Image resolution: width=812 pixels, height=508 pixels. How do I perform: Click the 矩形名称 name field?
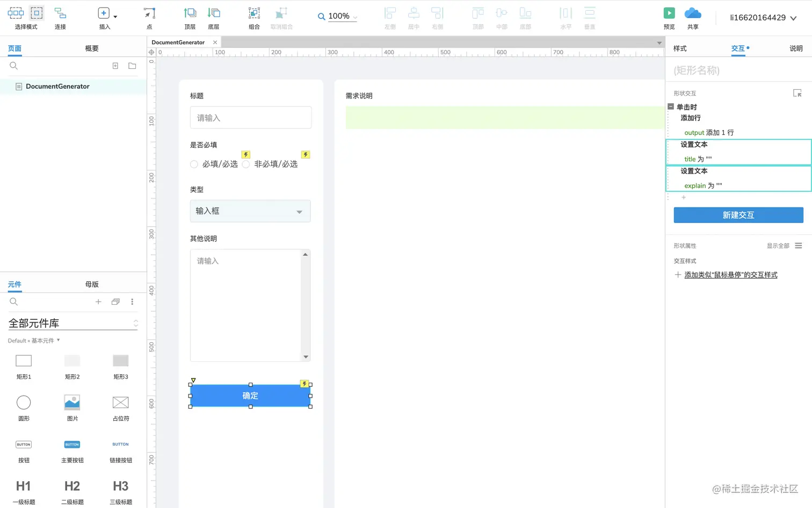[738, 70]
